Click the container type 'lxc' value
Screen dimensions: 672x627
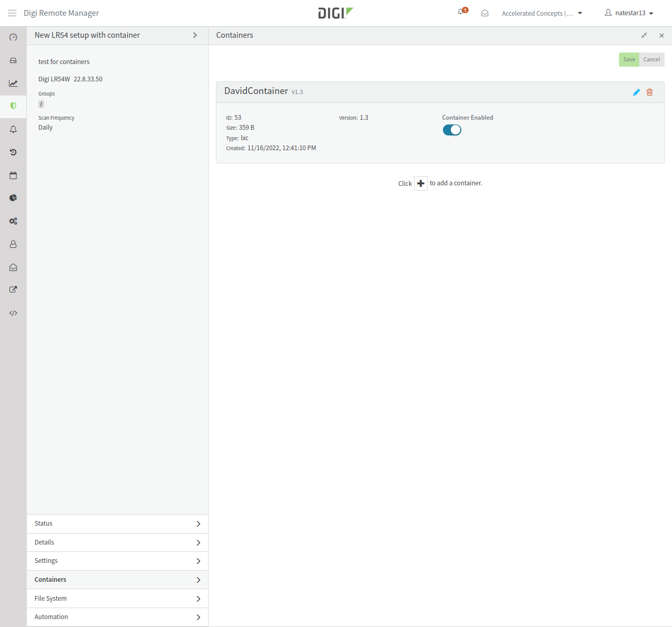[x=245, y=138]
